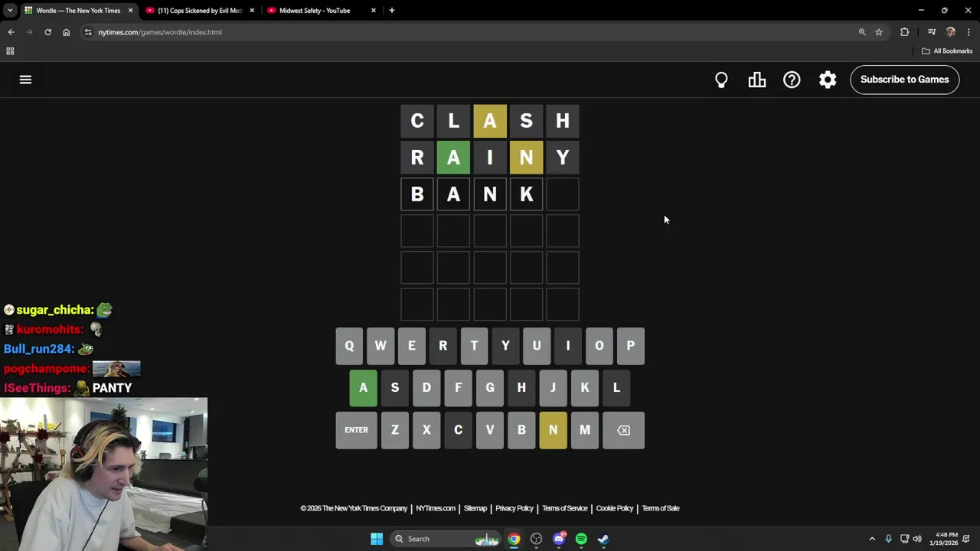Screen dimensions: 980x551
Task: Bookmark this page with star icon
Action: point(879,32)
